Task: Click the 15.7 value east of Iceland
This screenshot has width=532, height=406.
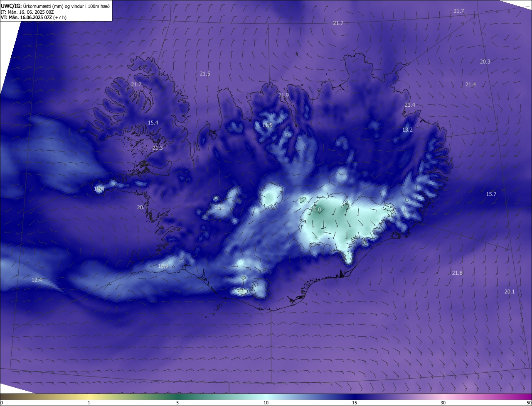Action: (x=491, y=194)
